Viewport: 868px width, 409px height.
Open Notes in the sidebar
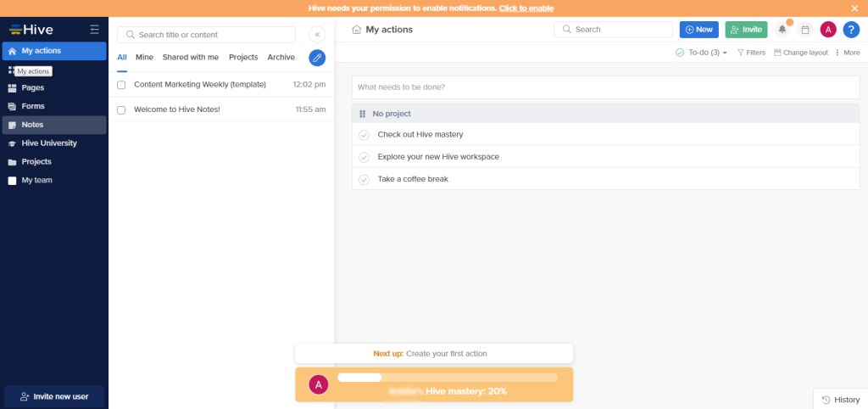click(x=54, y=125)
